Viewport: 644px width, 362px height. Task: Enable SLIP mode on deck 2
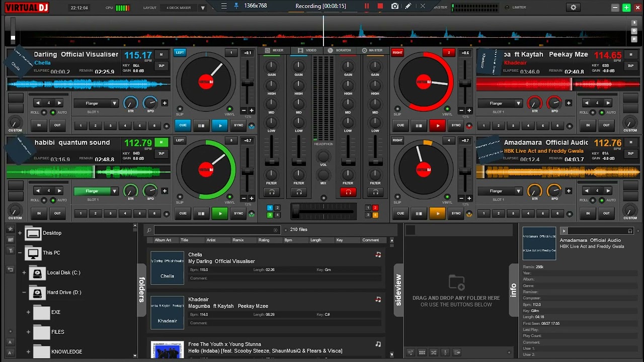(397, 109)
